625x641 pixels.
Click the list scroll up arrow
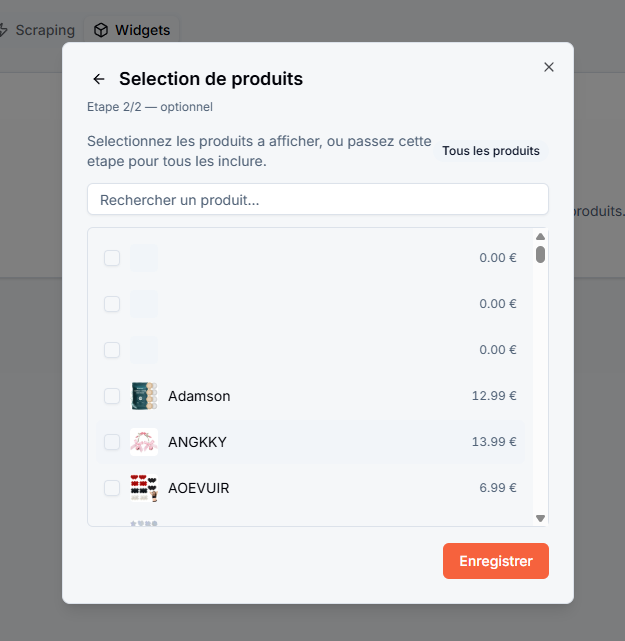(540, 237)
